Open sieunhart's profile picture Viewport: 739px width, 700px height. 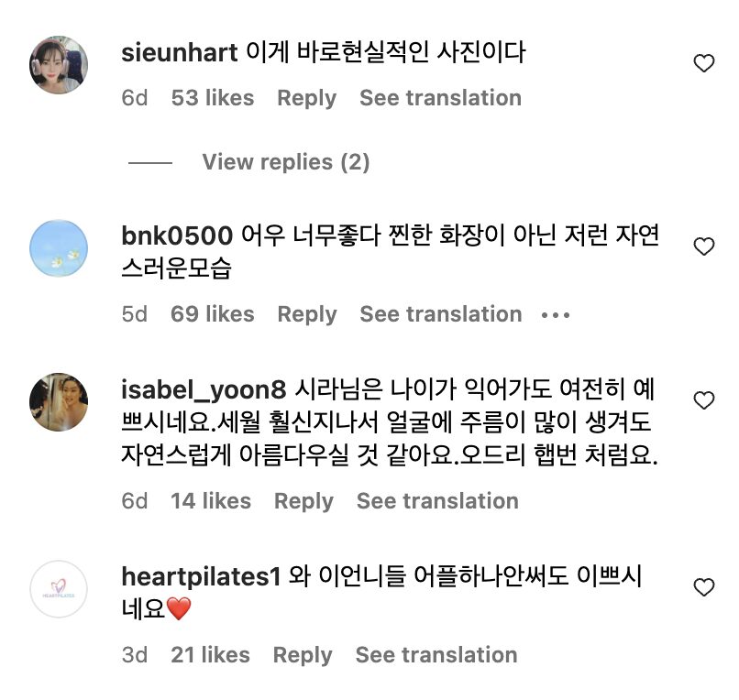coord(59,65)
